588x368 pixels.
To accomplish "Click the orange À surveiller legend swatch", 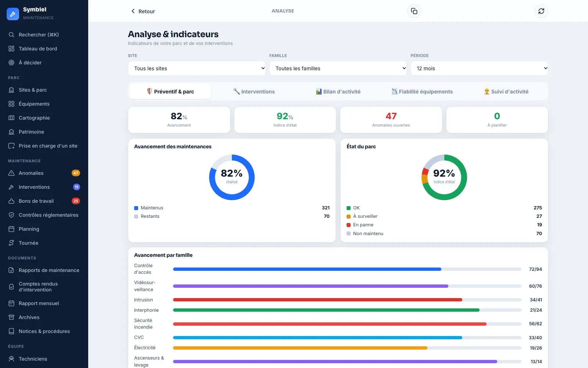I will [x=348, y=216].
